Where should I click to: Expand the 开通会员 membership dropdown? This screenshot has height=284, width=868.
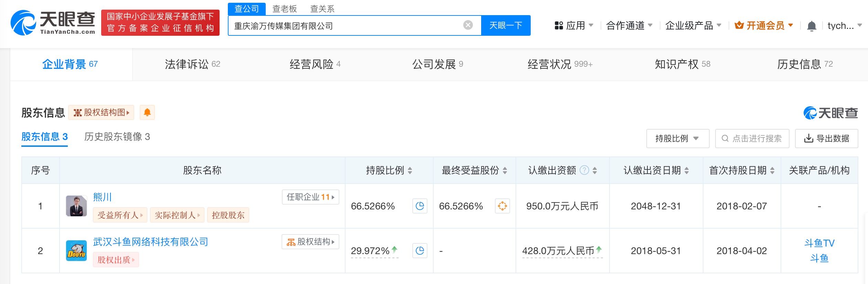(764, 25)
